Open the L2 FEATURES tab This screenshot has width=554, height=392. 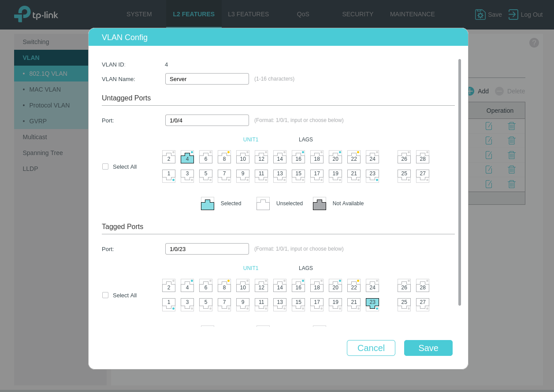193,14
